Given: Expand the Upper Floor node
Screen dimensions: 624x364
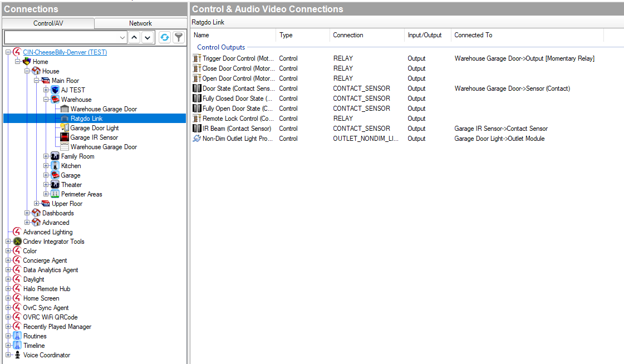Looking at the screenshot, I should click(x=37, y=204).
